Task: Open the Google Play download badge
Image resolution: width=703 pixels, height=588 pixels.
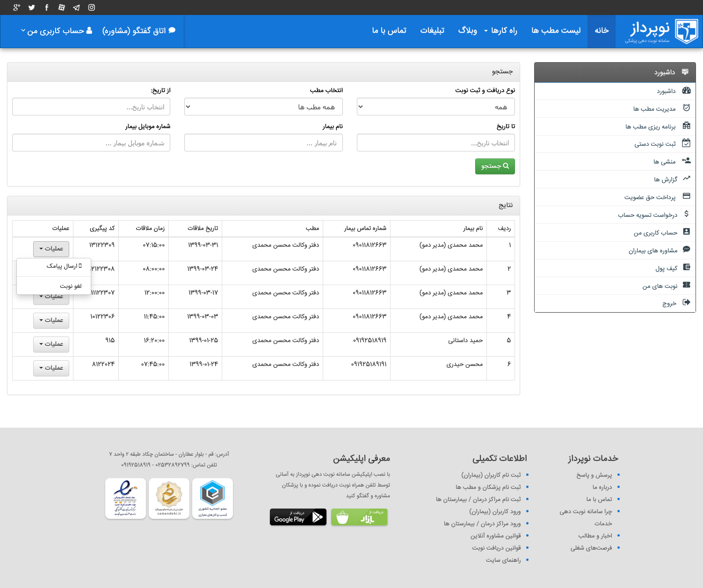Action: (x=298, y=517)
